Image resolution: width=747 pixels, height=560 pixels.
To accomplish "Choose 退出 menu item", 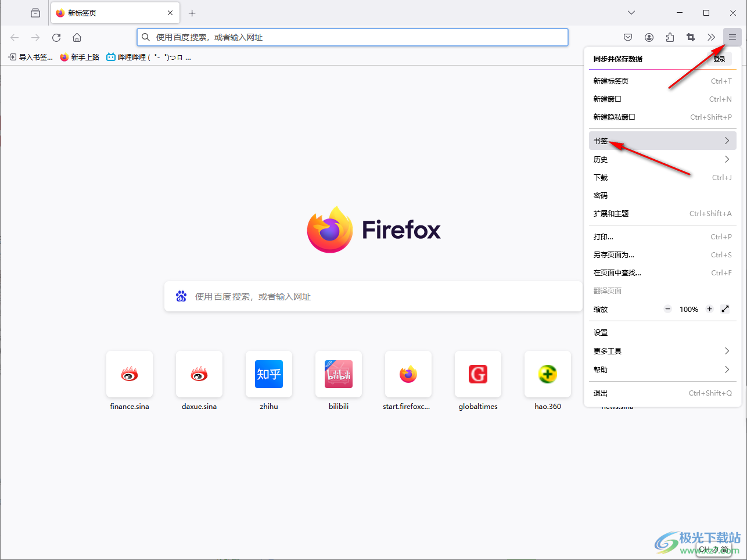I will pos(662,393).
